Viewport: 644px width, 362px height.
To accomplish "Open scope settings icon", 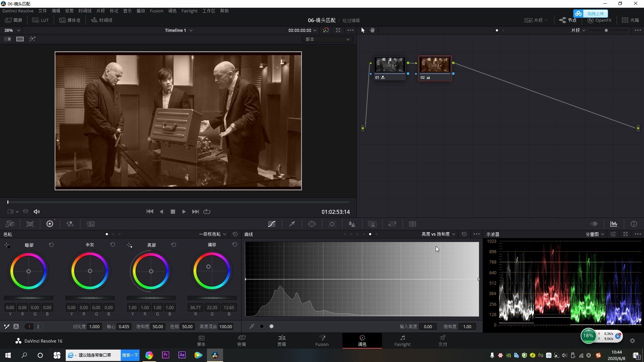I will pyautogui.click(x=613, y=234).
